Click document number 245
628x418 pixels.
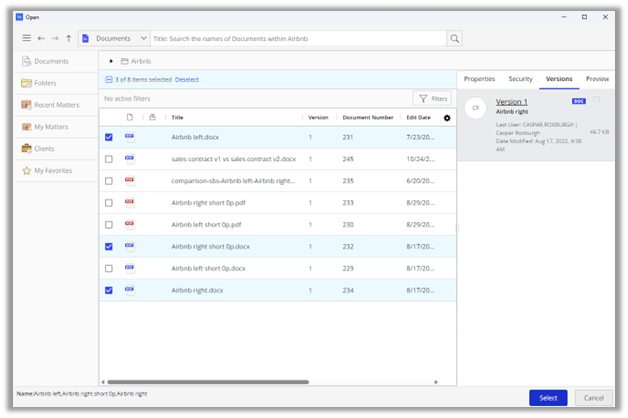pos(348,159)
